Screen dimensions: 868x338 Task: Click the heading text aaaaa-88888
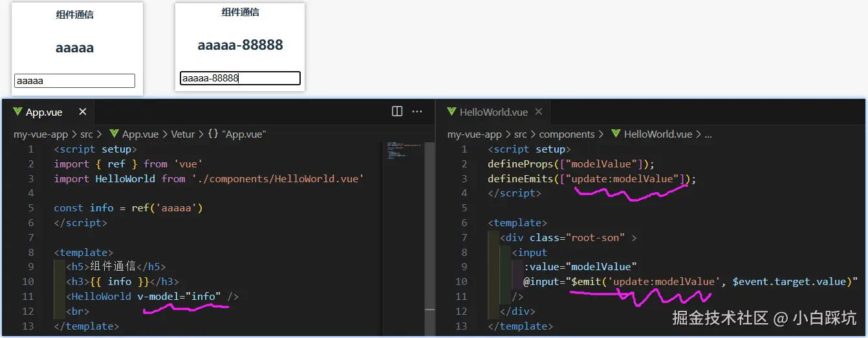pos(240,45)
